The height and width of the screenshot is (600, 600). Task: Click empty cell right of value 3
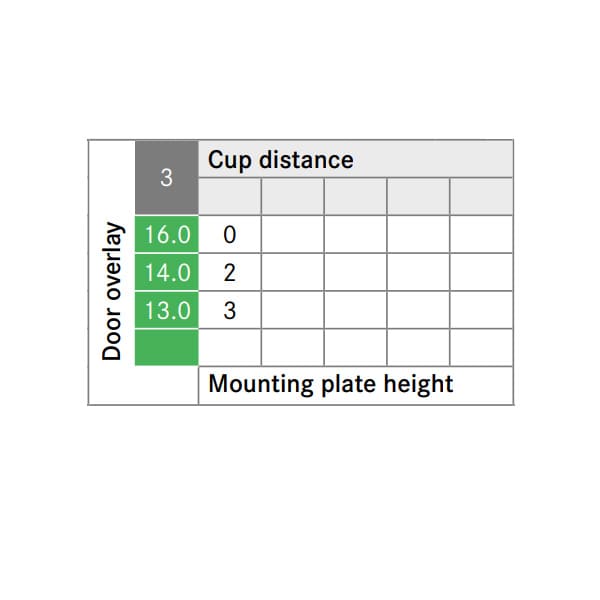tap(293, 310)
